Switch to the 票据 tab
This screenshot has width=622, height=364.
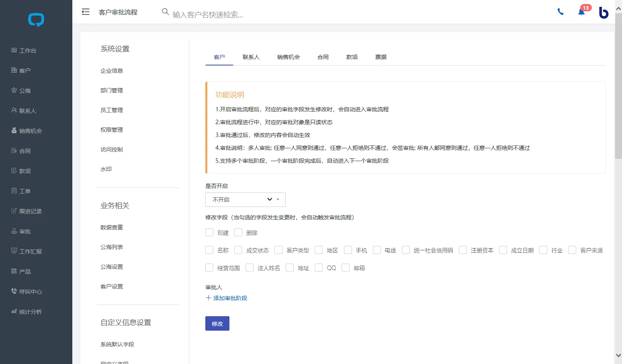coord(381,57)
